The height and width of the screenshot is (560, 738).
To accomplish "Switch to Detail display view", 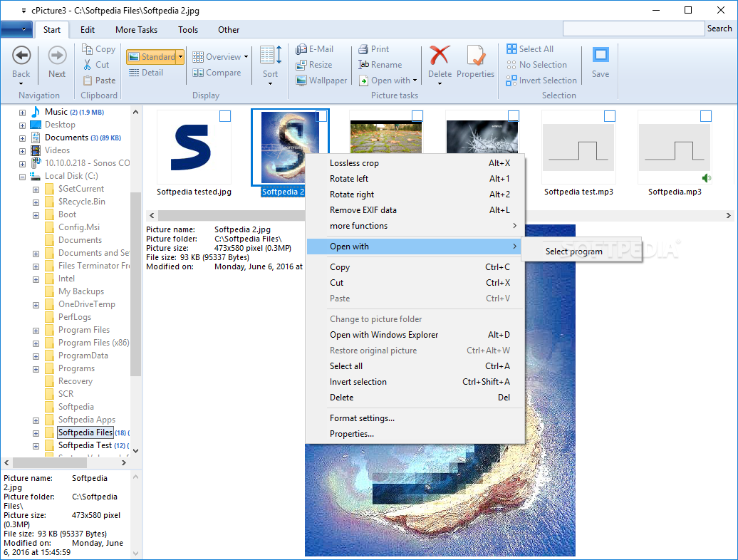I will click(x=146, y=73).
